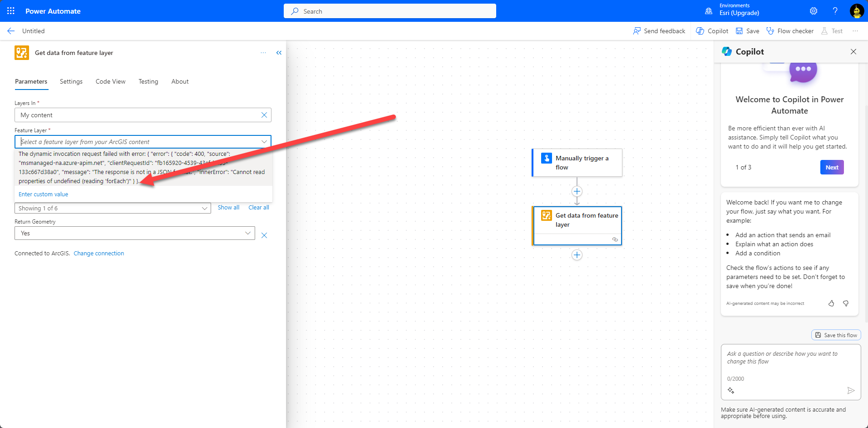Switch to the Parameters tab
868x428 pixels.
click(31, 82)
